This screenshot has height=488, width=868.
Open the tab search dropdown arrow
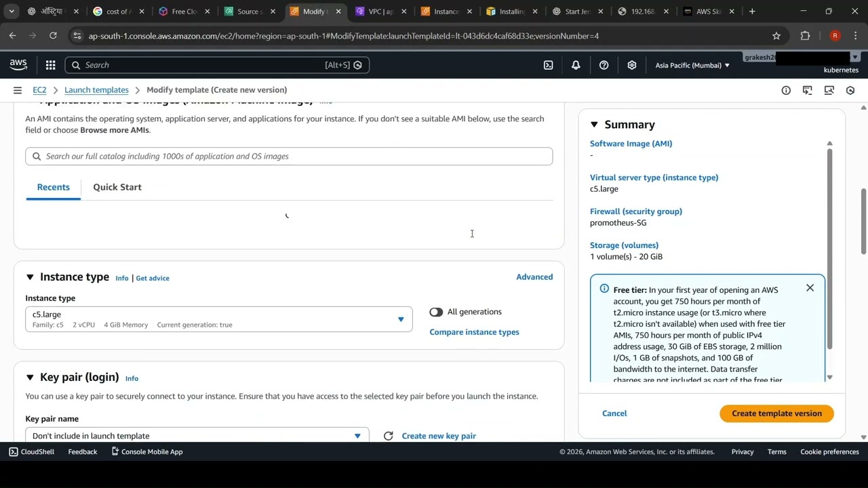click(x=11, y=12)
